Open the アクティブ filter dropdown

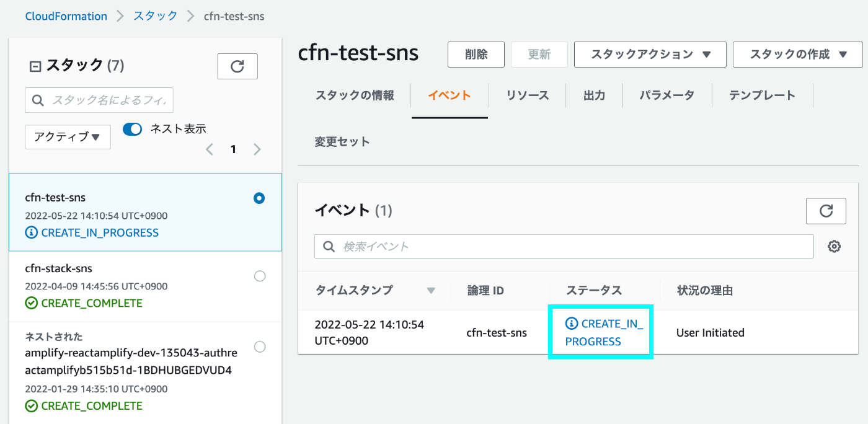[68, 137]
